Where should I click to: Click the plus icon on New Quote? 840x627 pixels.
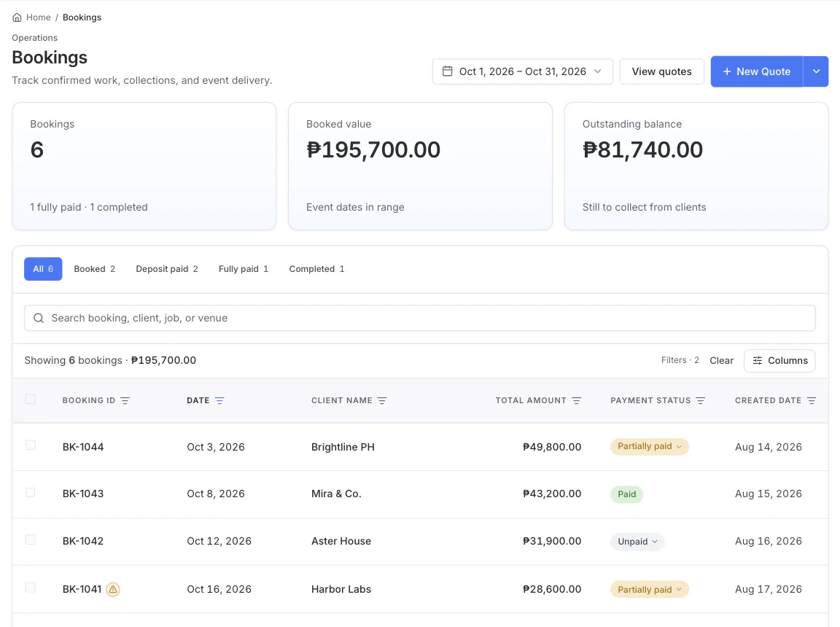[x=727, y=71]
